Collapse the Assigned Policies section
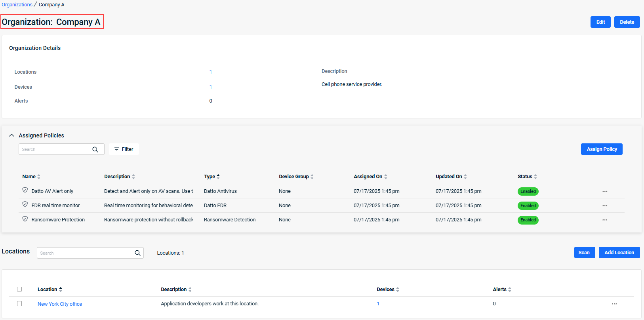This screenshot has height=320, width=644. [x=11, y=135]
